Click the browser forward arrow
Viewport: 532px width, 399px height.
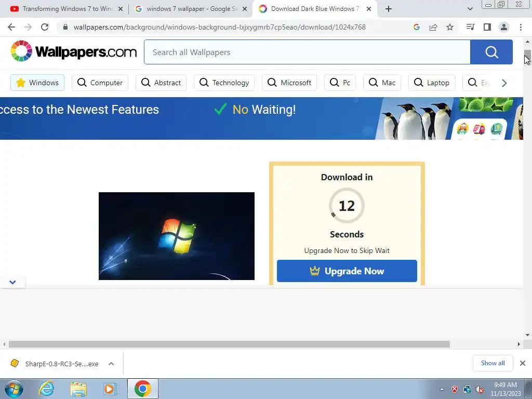click(x=28, y=27)
